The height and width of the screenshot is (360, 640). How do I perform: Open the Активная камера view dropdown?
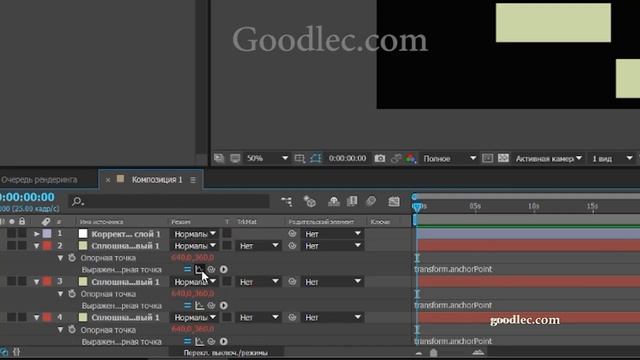click(x=549, y=158)
